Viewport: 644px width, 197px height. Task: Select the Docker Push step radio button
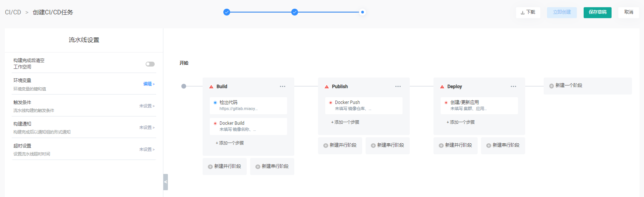coord(330,102)
